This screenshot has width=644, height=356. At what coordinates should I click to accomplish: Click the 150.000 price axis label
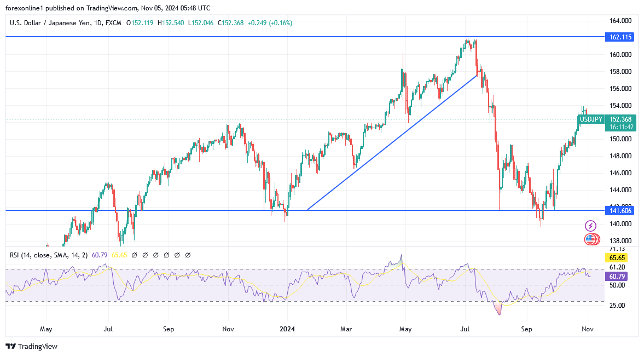point(620,139)
